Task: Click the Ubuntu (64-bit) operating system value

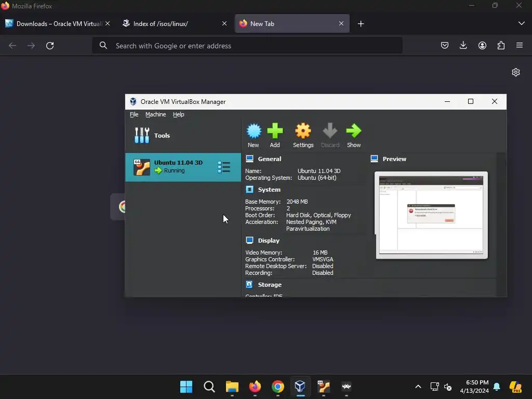Action: (317, 178)
